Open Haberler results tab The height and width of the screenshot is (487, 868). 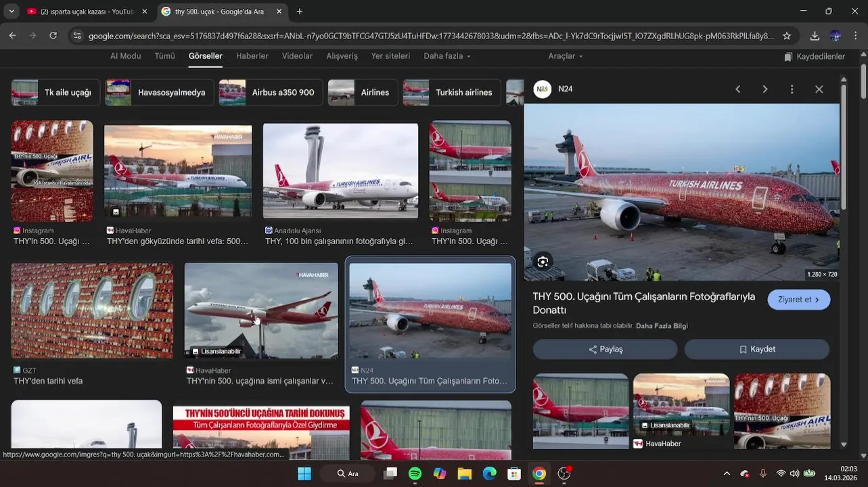pyautogui.click(x=252, y=56)
